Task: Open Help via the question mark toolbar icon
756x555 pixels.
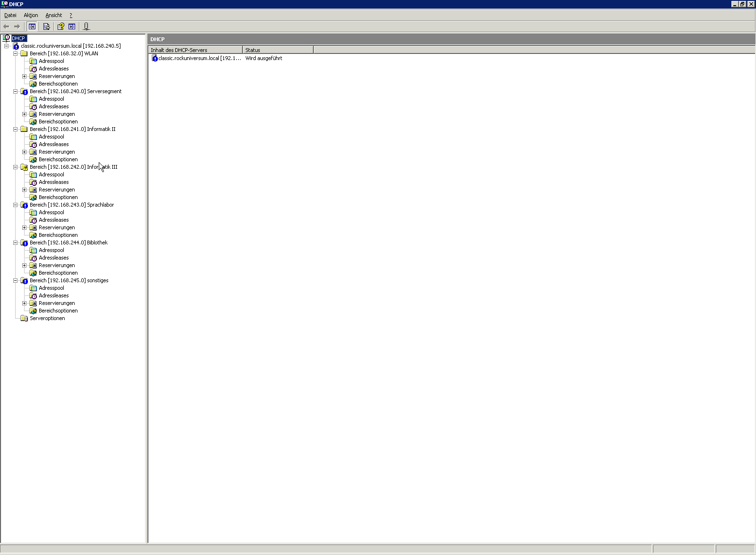Action: 60,26
